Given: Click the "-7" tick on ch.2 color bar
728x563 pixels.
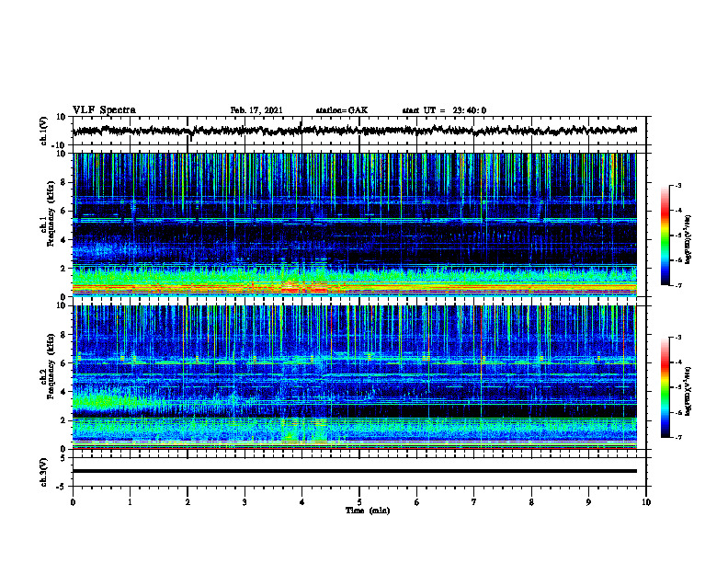Looking at the screenshot, I should click(678, 437).
